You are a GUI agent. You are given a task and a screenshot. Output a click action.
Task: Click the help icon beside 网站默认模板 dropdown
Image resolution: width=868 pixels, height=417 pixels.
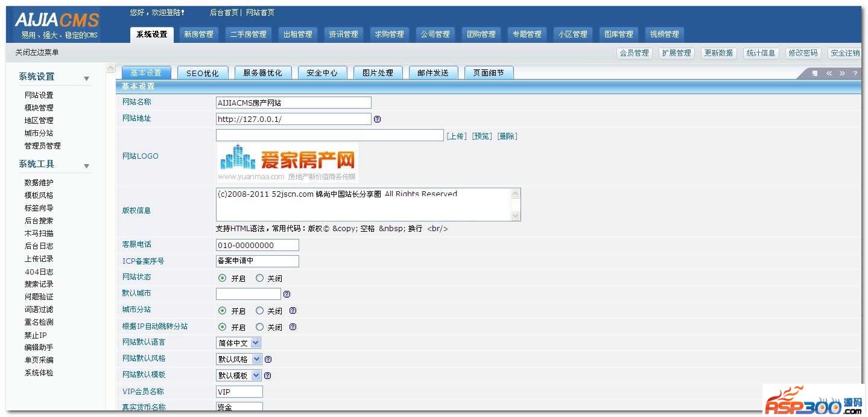point(268,375)
